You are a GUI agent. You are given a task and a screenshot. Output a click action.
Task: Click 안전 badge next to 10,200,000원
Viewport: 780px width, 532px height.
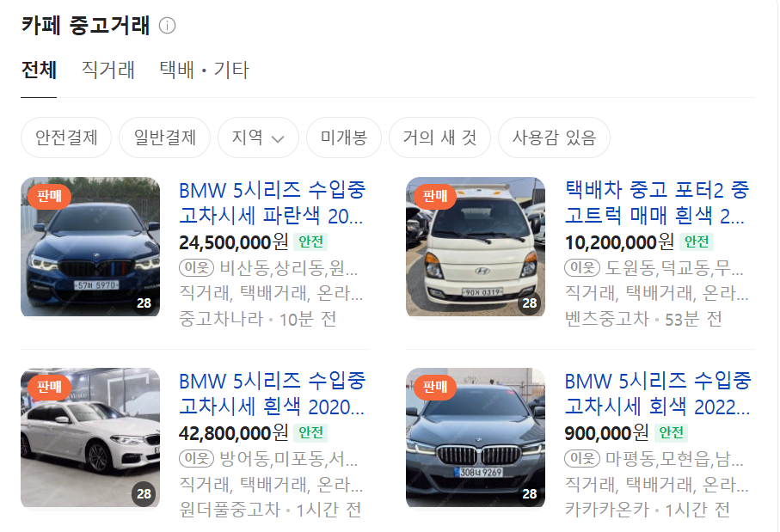696,242
